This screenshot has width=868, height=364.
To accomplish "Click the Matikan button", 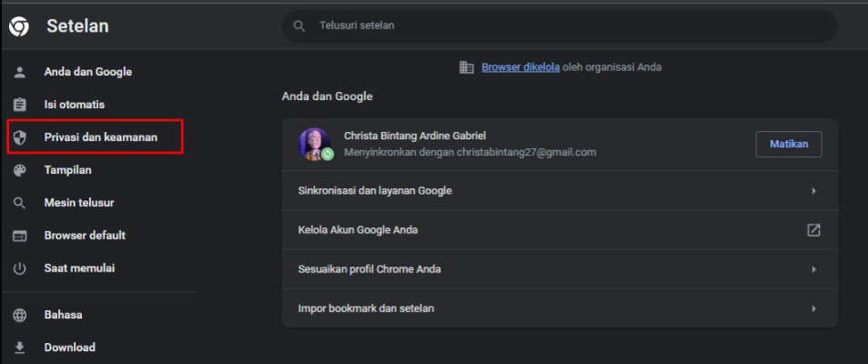I will (789, 144).
